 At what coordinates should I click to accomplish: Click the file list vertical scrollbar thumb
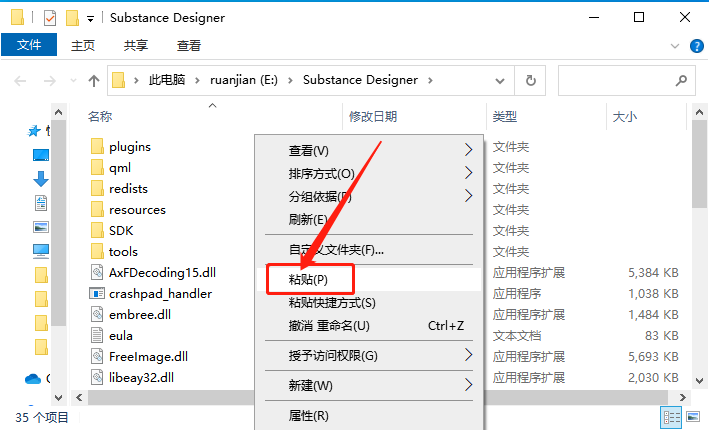click(x=699, y=164)
